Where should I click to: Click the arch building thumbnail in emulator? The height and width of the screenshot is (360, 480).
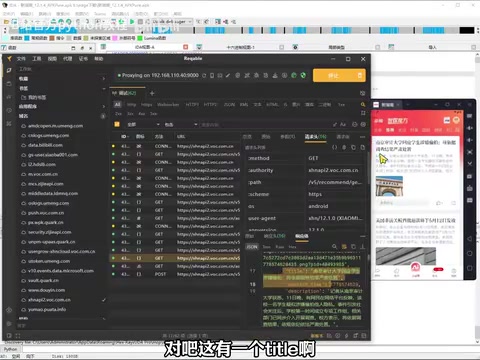coord(389,186)
